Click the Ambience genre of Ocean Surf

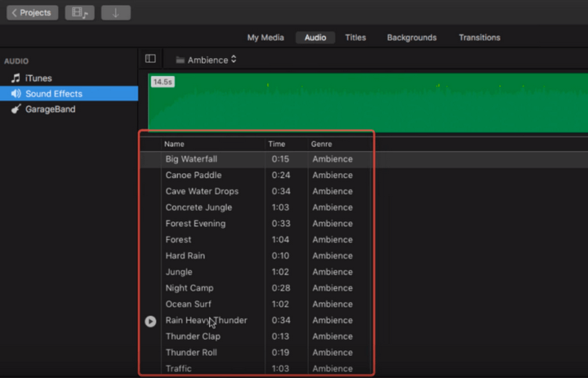click(x=333, y=304)
